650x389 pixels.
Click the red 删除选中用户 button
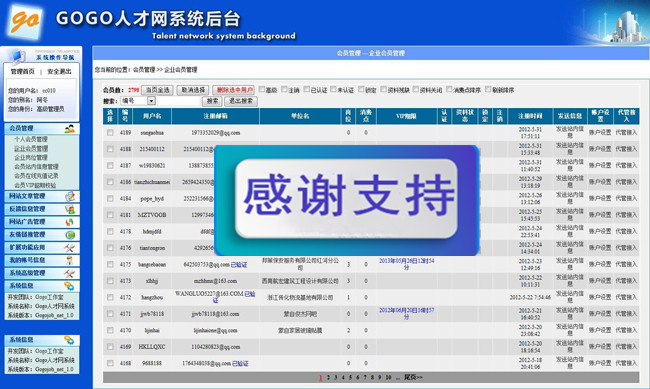(x=233, y=90)
